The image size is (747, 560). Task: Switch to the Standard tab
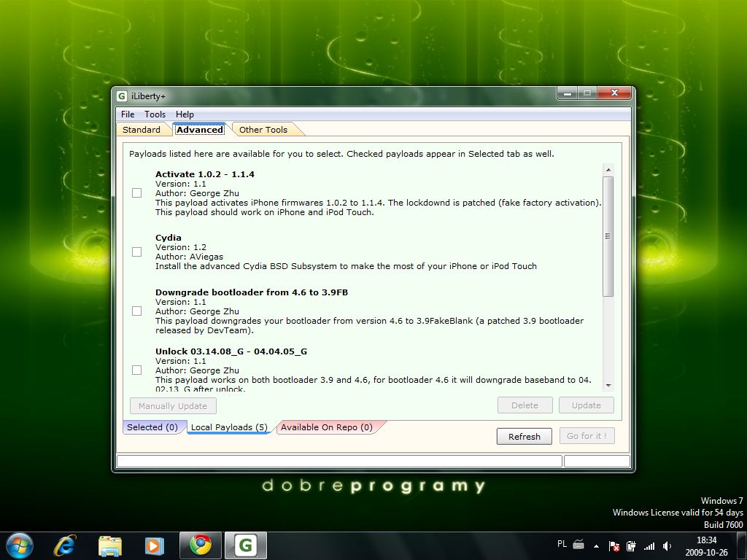[x=142, y=130]
